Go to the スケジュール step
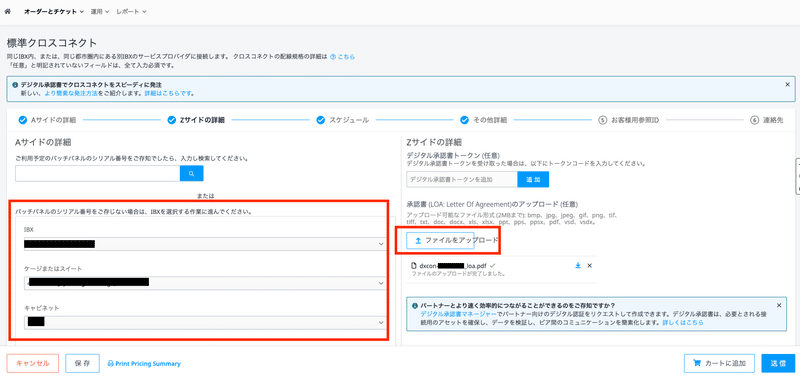Screen dimensions: 800x378 [x=342, y=120]
